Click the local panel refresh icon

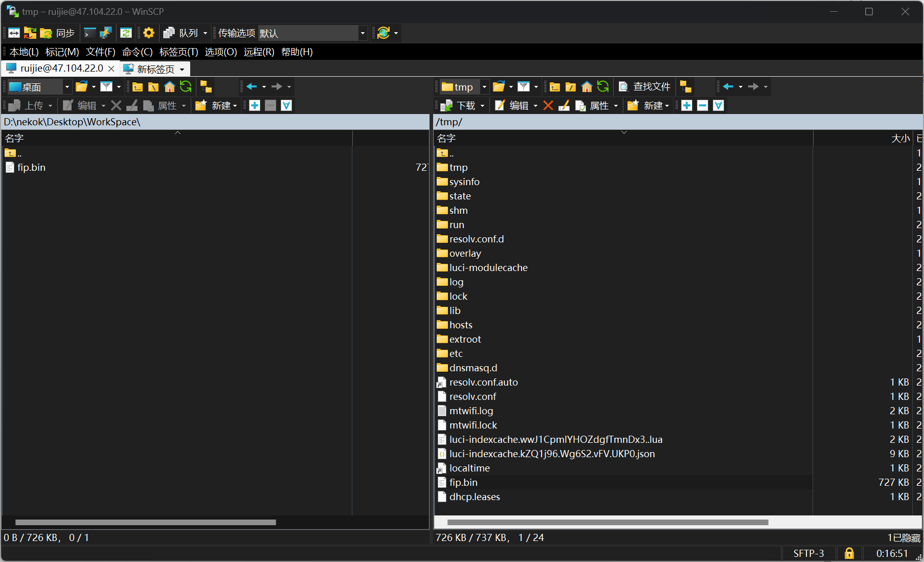coord(186,87)
